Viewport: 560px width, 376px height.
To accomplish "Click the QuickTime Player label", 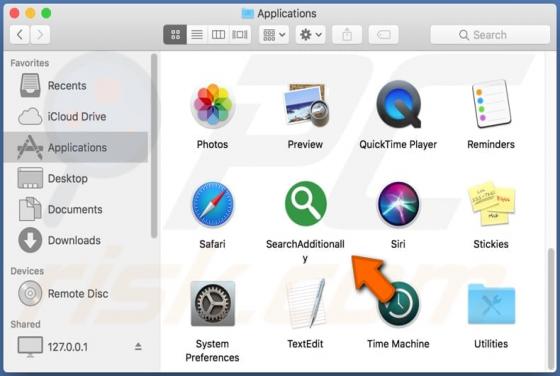I will tap(398, 144).
